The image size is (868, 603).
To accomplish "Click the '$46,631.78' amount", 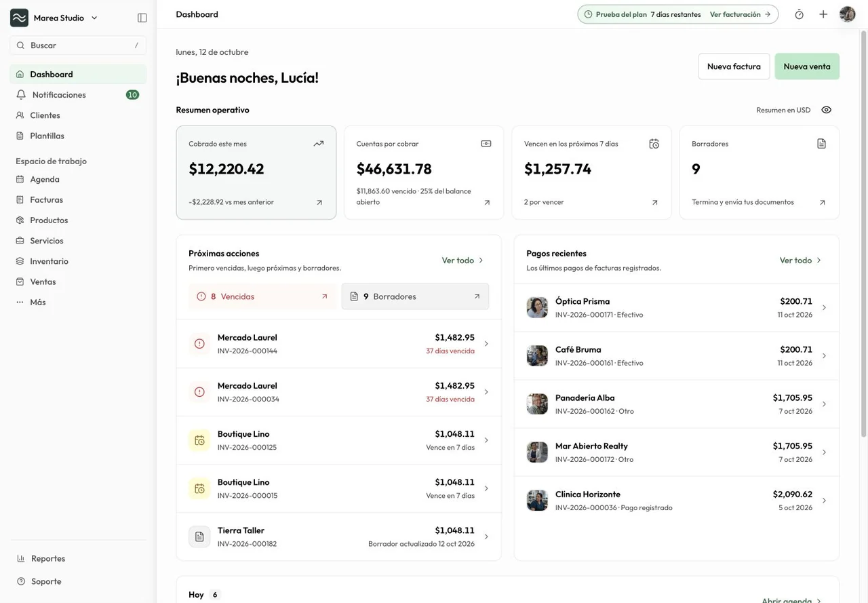I will (394, 169).
